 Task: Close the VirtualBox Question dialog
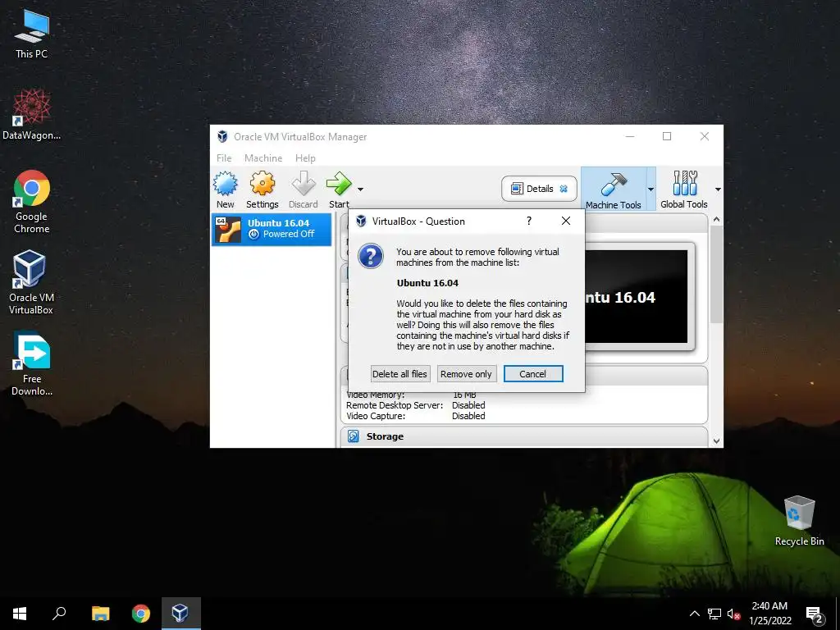click(566, 221)
